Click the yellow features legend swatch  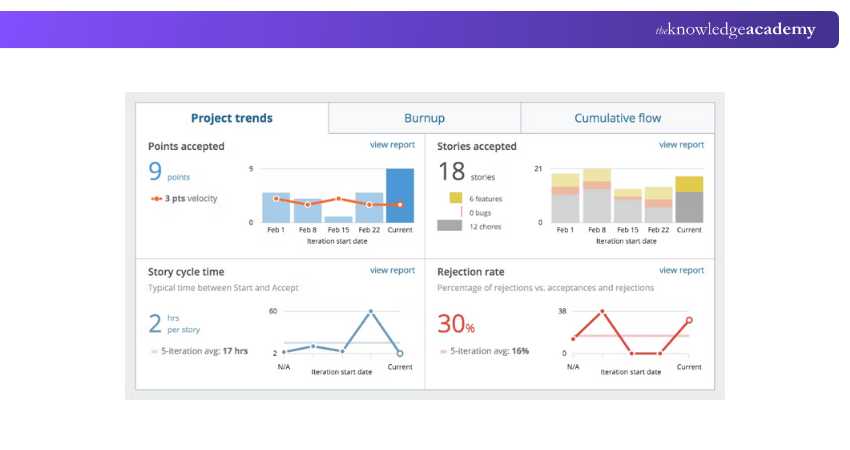click(x=456, y=198)
